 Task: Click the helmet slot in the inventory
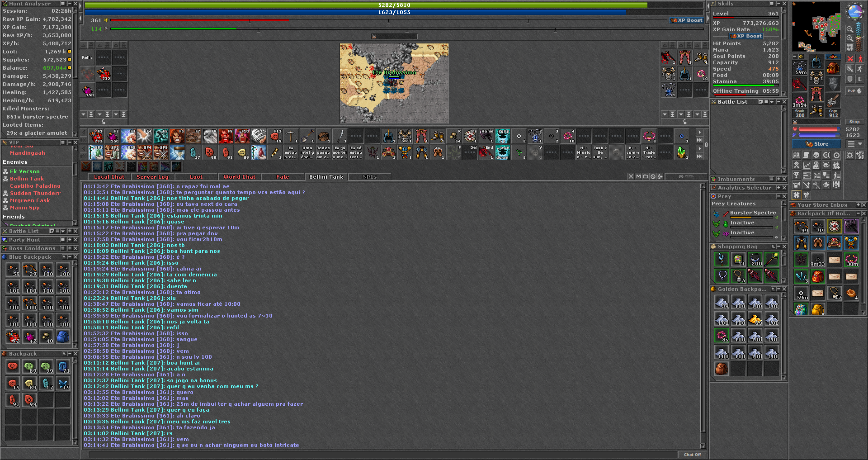tap(816, 62)
